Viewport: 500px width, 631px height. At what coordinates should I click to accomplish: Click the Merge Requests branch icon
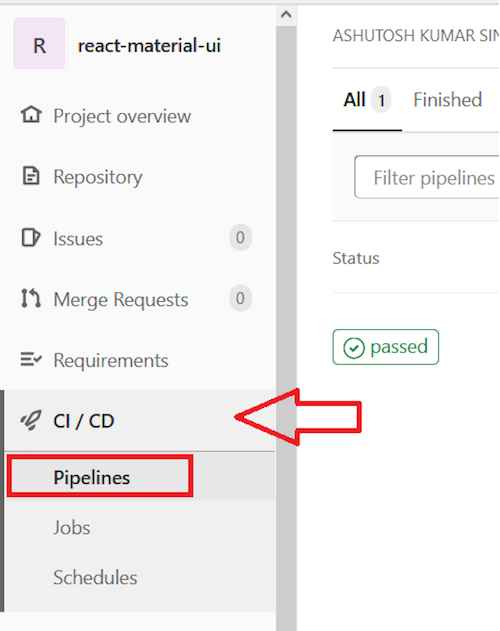click(31, 298)
